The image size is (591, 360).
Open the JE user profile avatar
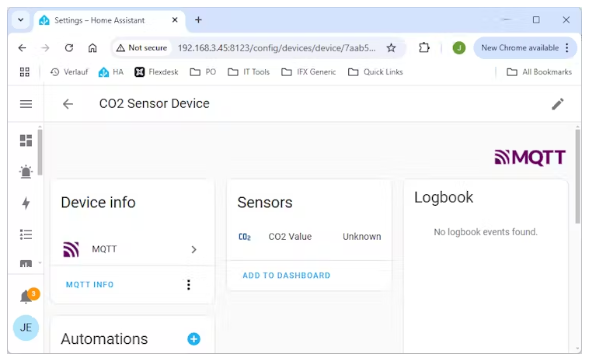(x=26, y=328)
